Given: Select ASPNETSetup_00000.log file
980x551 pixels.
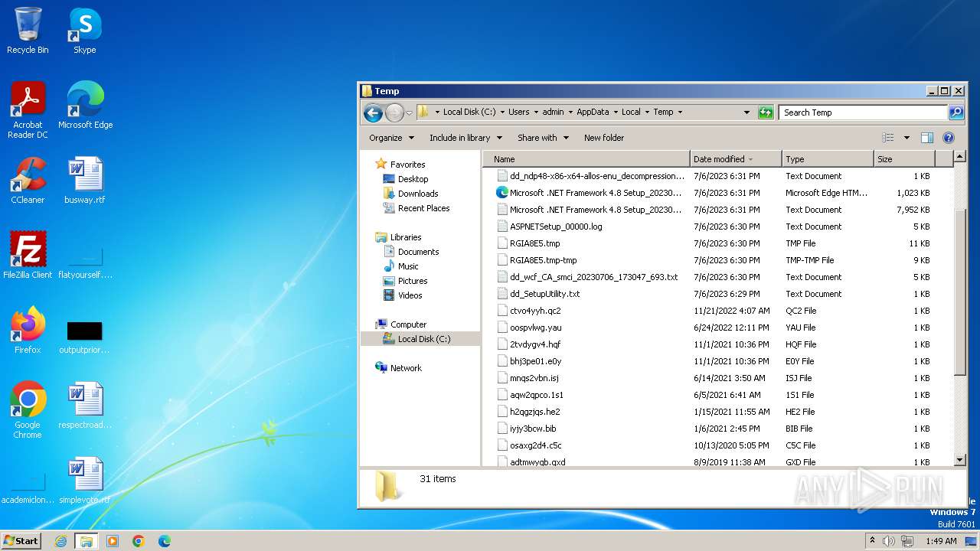Looking at the screenshot, I should 556,227.
